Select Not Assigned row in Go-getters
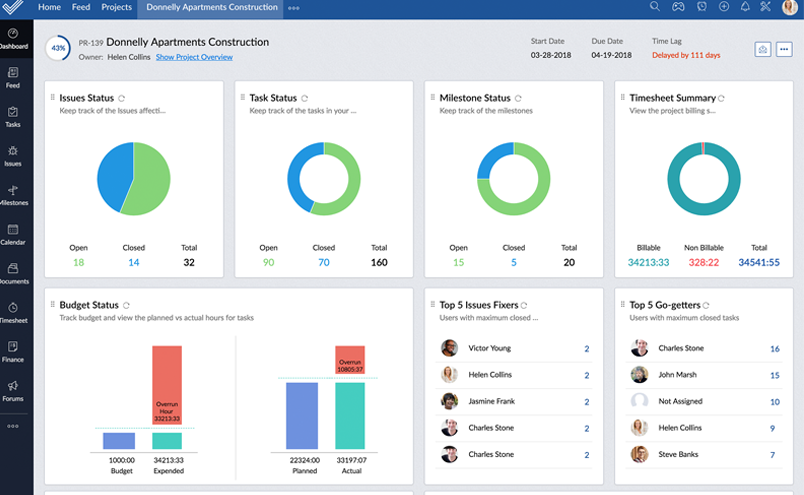The height and width of the screenshot is (495, 804). pyautogui.click(x=704, y=401)
